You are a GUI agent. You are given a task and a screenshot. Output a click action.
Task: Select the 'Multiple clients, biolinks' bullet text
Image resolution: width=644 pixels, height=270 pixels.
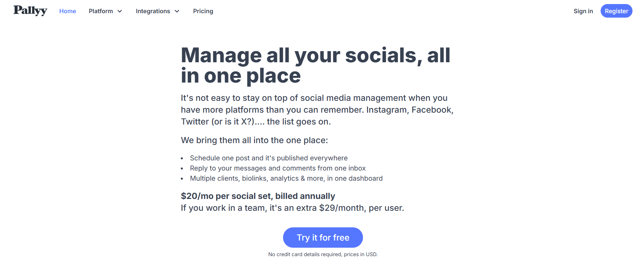click(x=286, y=178)
